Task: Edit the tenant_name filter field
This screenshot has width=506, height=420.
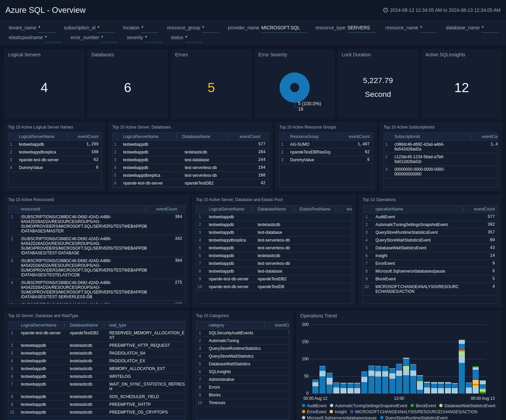Action: click(x=47, y=28)
